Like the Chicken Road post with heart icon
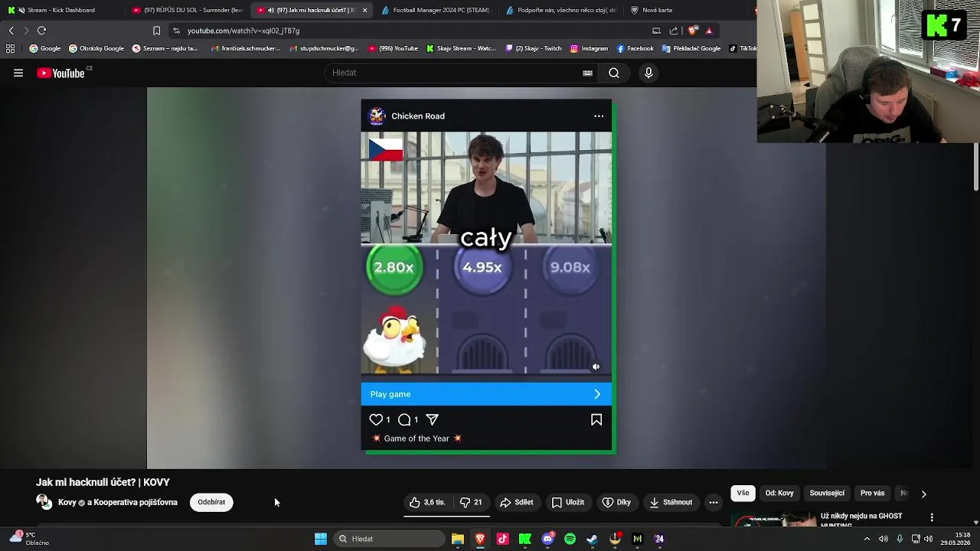The height and width of the screenshot is (551, 980). coord(376,419)
